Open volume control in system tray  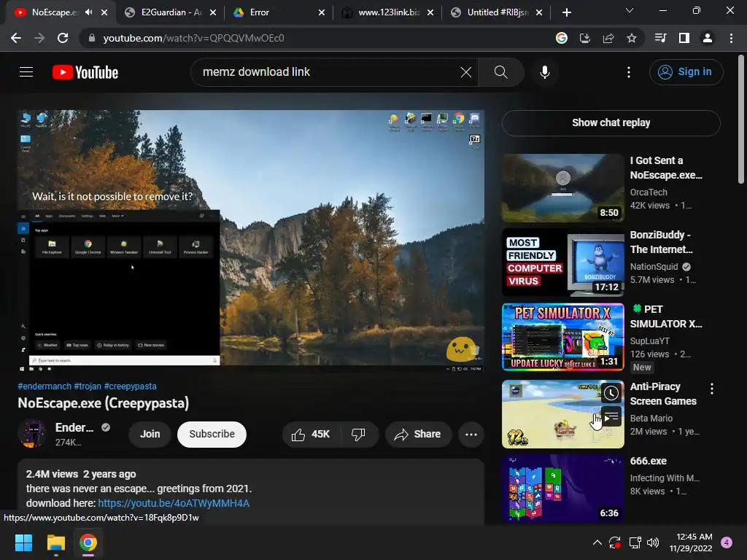coord(653,542)
